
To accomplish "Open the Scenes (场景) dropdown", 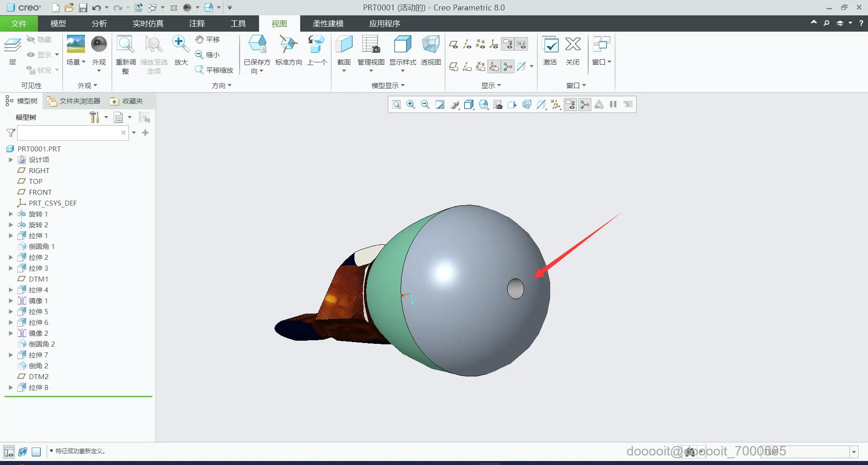I will (x=75, y=62).
